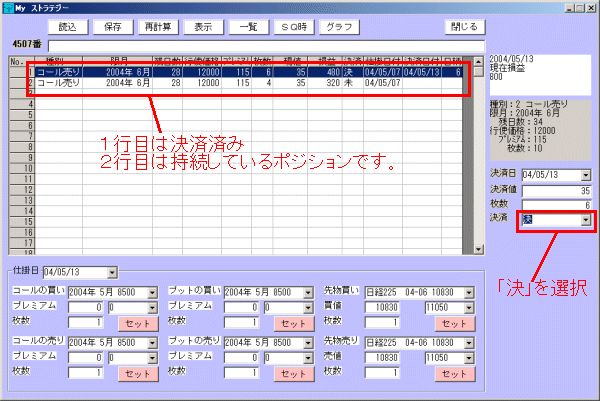
Task: Click the grid's scroll down arrow
Action: [x=478, y=249]
